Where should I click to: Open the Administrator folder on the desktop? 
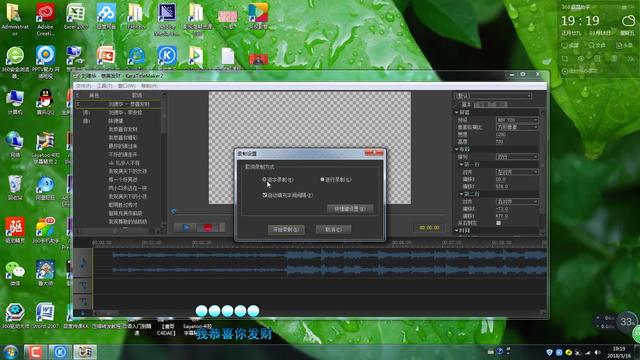pos(15,18)
